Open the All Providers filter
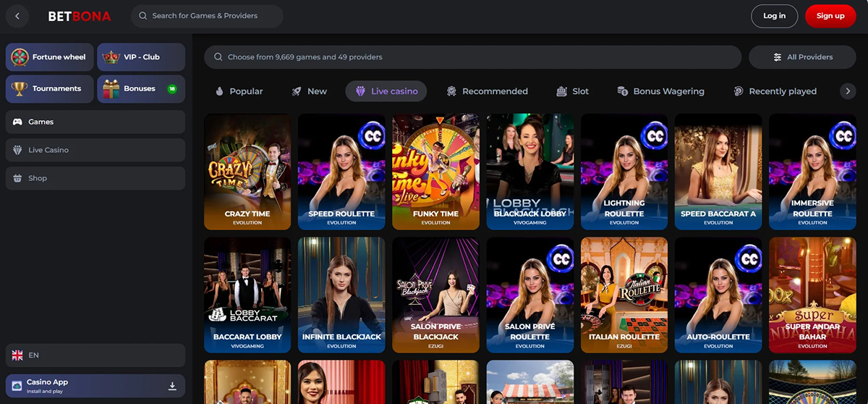 coord(803,57)
